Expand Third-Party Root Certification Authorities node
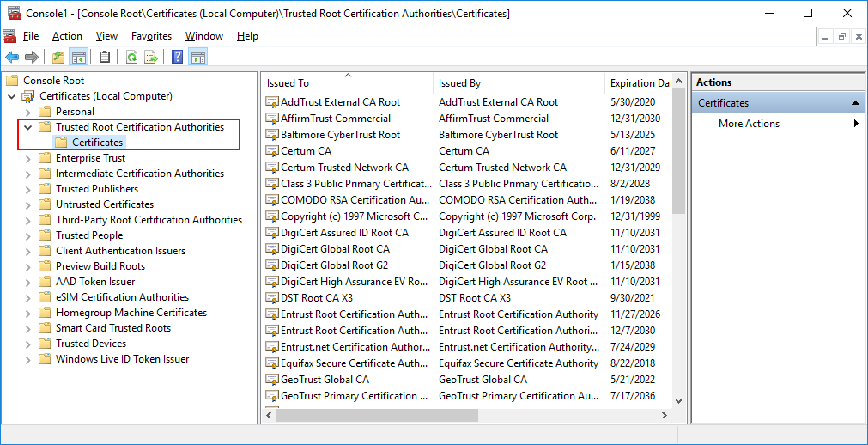The height and width of the screenshot is (445, 868). click(x=28, y=220)
